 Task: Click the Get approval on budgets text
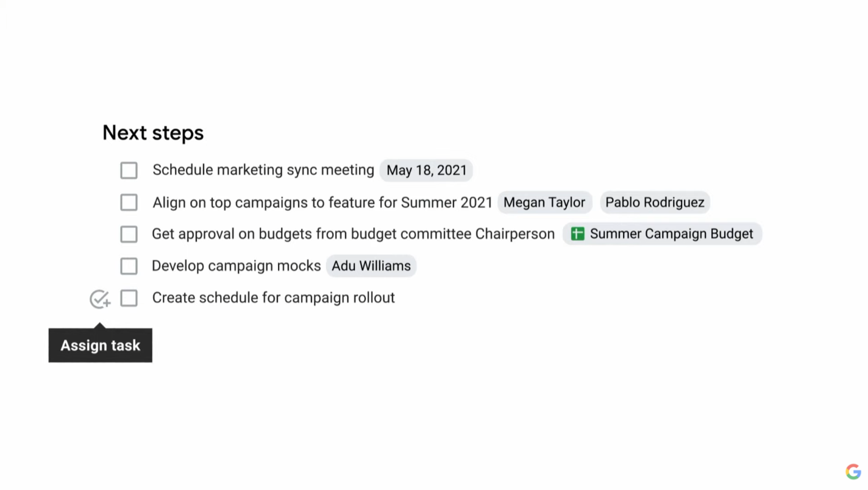coord(353,234)
